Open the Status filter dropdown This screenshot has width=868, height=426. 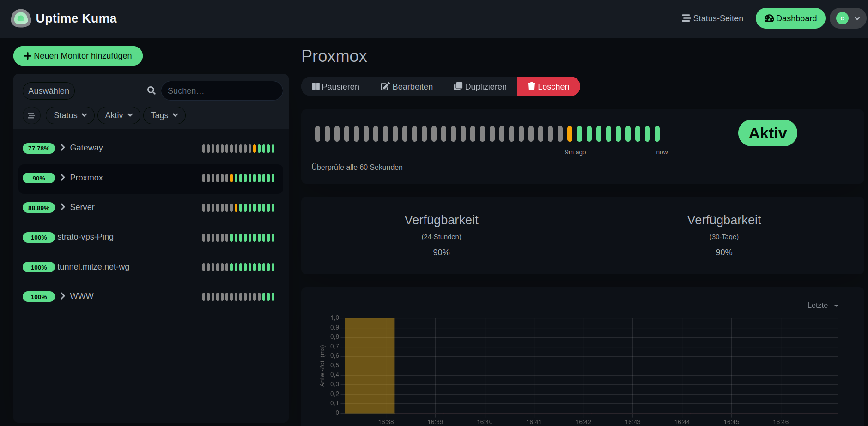click(x=70, y=115)
